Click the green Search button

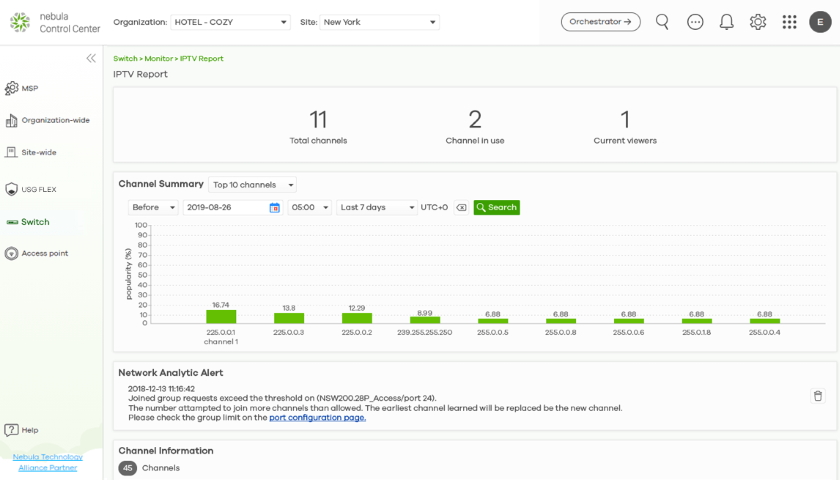click(497, 207)
